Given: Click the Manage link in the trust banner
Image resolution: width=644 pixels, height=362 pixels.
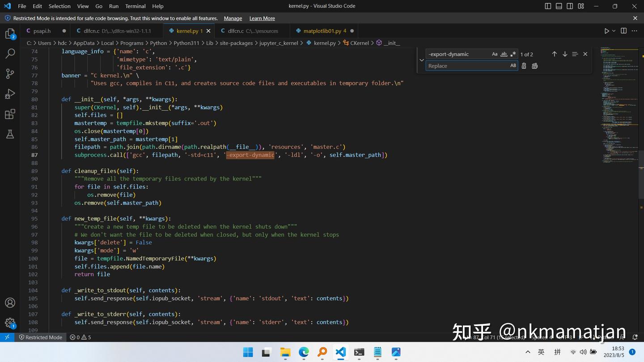Looking at the screenshot, I should click(233, 18).
